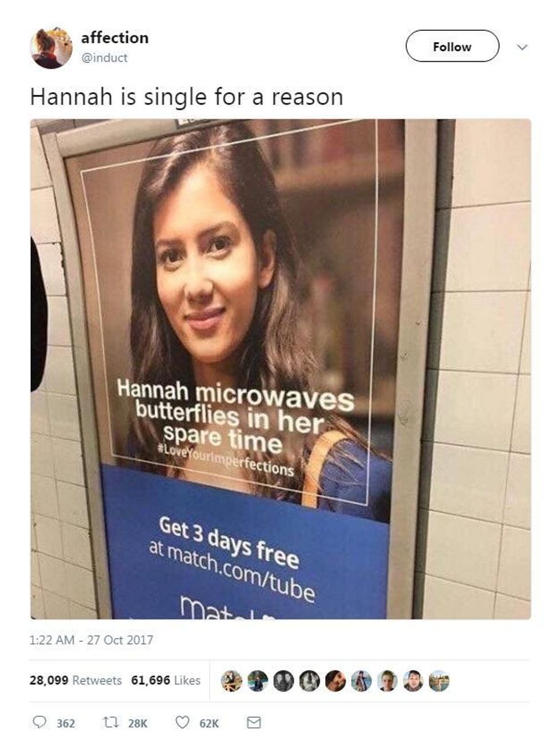Click the @induct handle link
The image size is (560, 755).
(x=105, y=58)
